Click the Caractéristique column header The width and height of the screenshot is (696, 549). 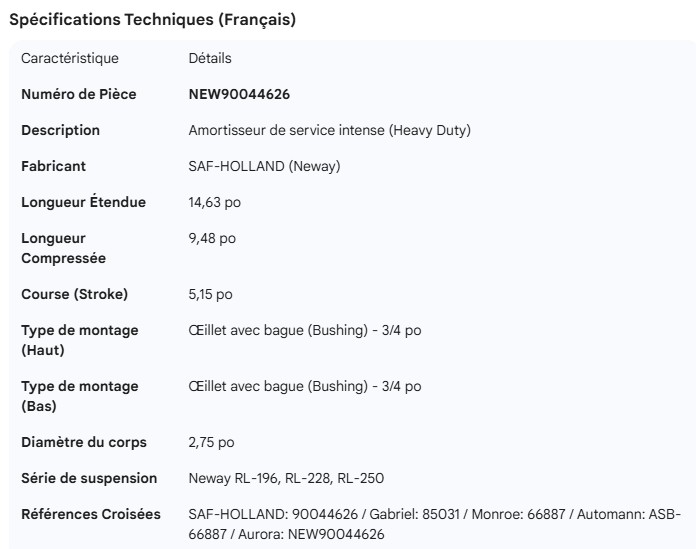(70, 58)
